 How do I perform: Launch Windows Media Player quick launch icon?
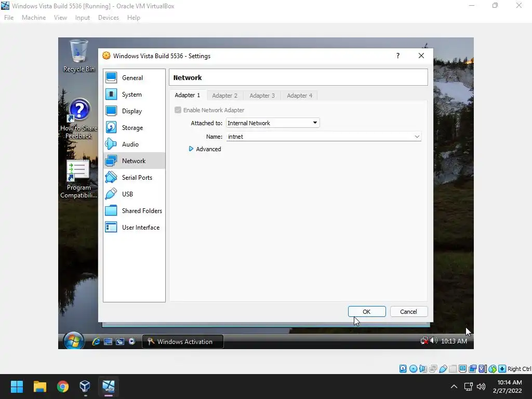click(132, 341)
